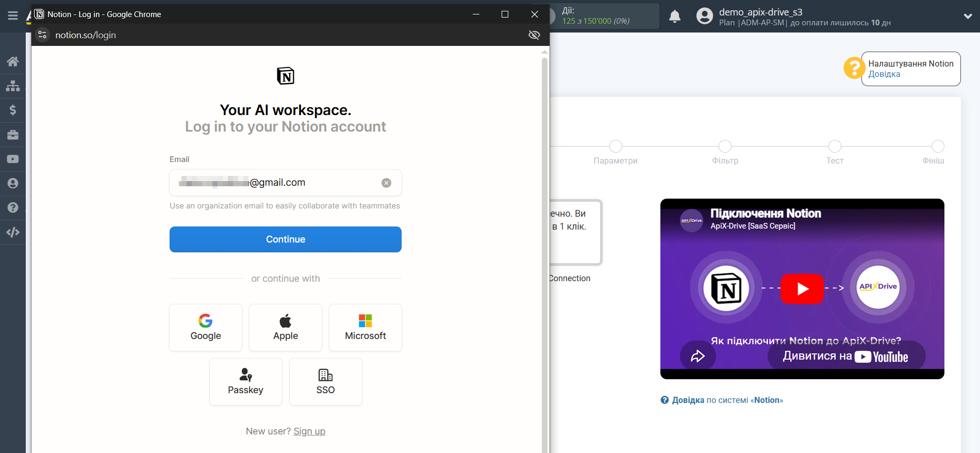The width and height of the screenshot is (980, 453).
Task: Open the ApiX-Drive channel avatar on video
Action: pyautogui.click(x=691, y=220)
